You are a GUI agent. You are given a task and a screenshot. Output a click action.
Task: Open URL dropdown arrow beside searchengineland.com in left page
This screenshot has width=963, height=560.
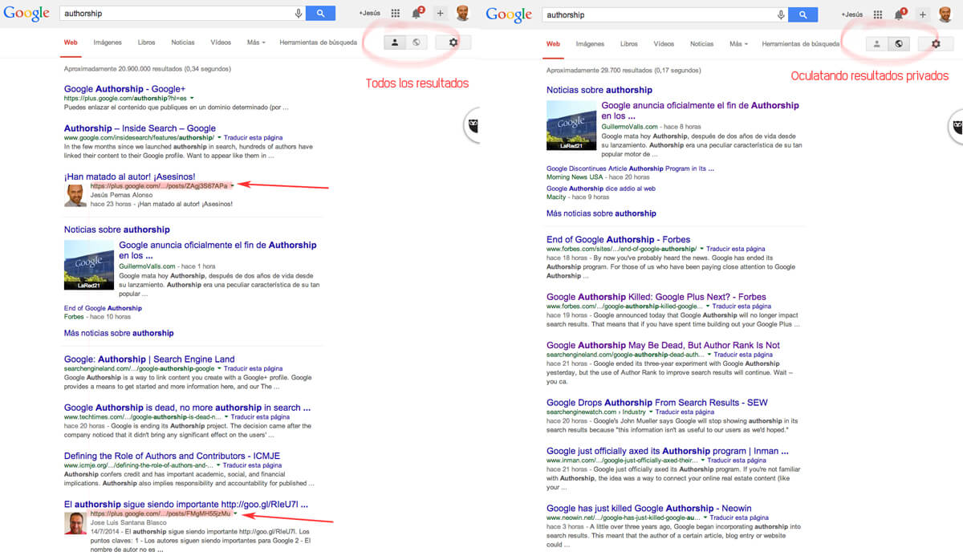(x=218, y=369)
